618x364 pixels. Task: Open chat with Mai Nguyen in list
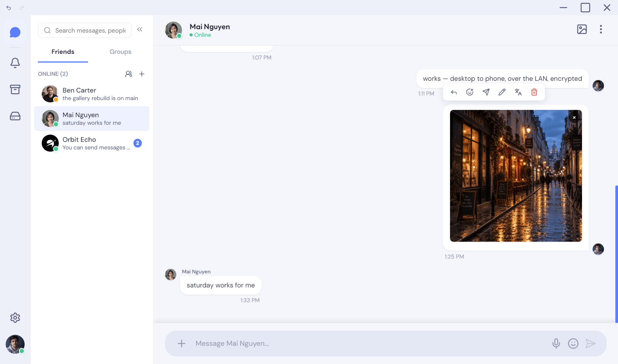[92, 119]
